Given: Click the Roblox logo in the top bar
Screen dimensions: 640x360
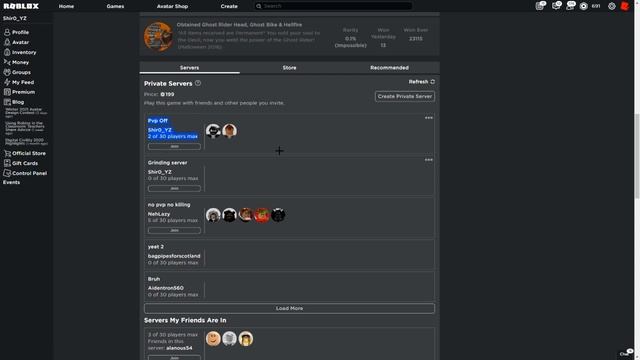Looking at the screenshot, I should point(21,6).
